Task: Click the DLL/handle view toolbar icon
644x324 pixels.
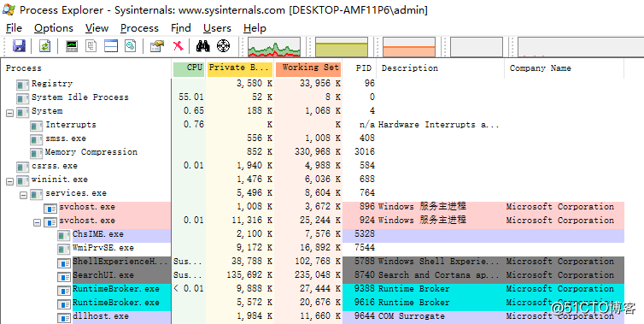Action: (131, 45)
